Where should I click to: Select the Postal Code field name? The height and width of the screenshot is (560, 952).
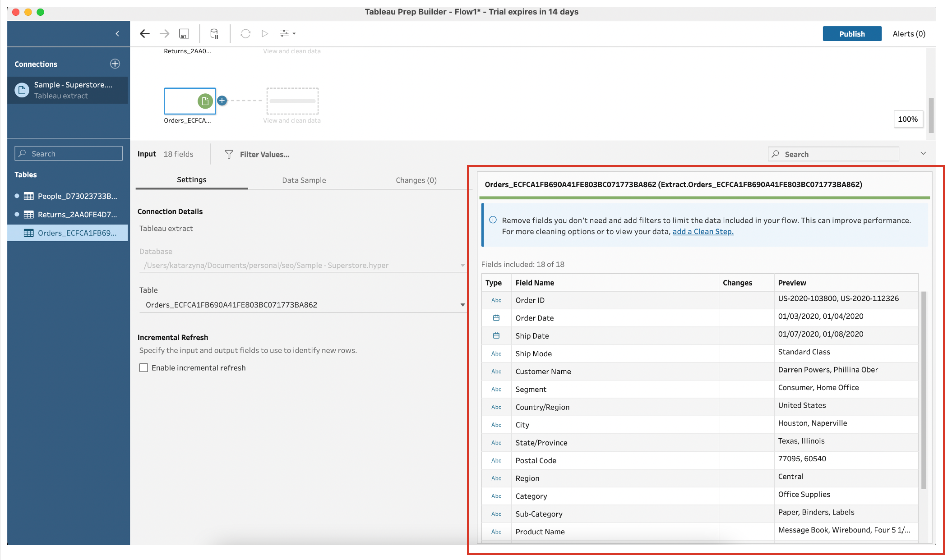tap(536, 460)
